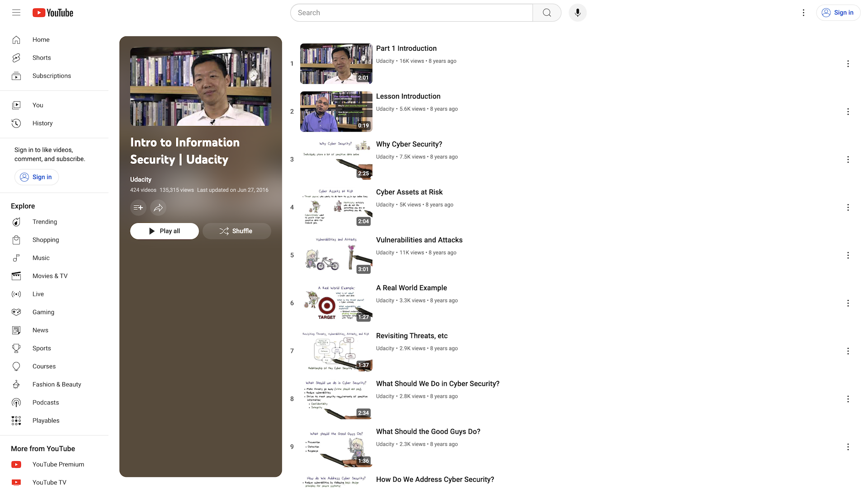Click Play all button
The width and height of the screenshot is (868, 488).
(x=165, y=231)
